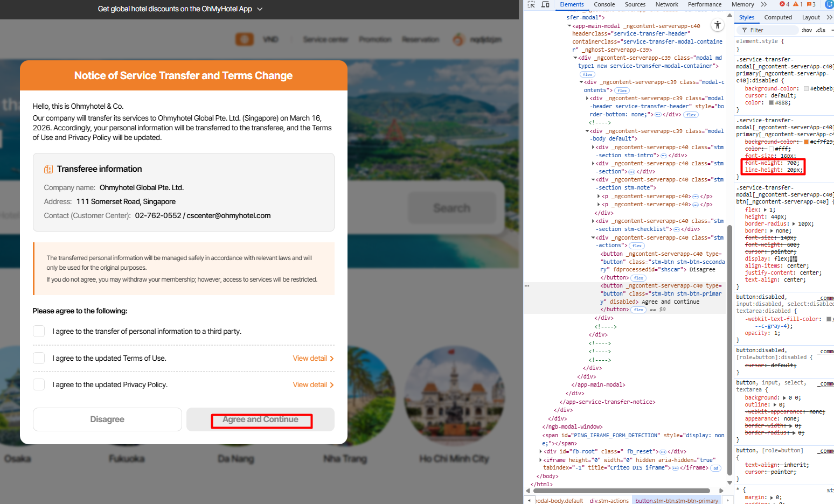Open the issues count indicator showing 3
The height and width of the screenshot is (504, 834).
(811, 4)
